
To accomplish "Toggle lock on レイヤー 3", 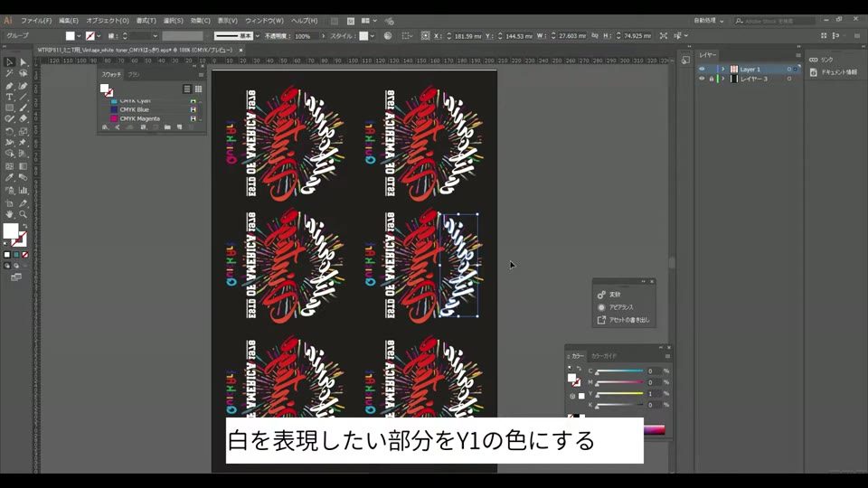I will (712, 79).
